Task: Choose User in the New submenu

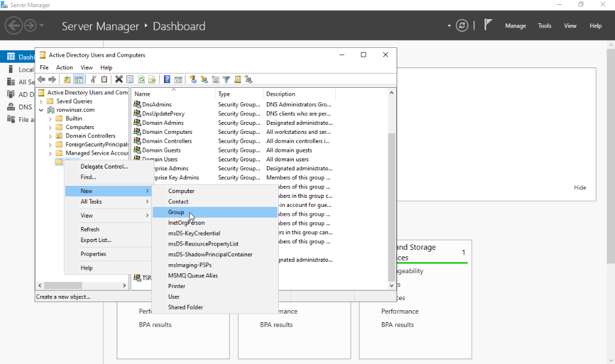Action: [x=173, y=296]
